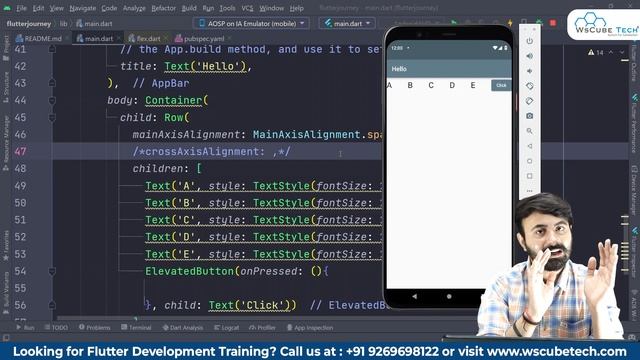640x360 pixels.
Task: Click the emulator home circle icon
Action: [x=529, y=161]
